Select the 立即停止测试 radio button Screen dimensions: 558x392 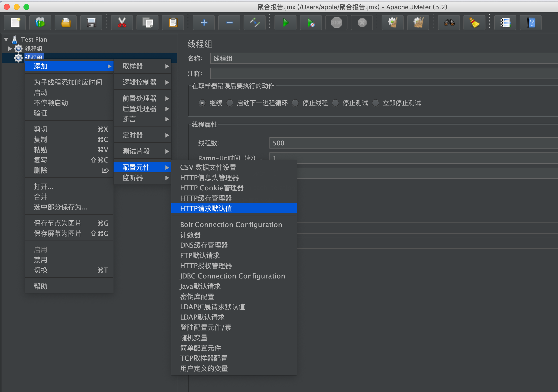coord(375,103)
